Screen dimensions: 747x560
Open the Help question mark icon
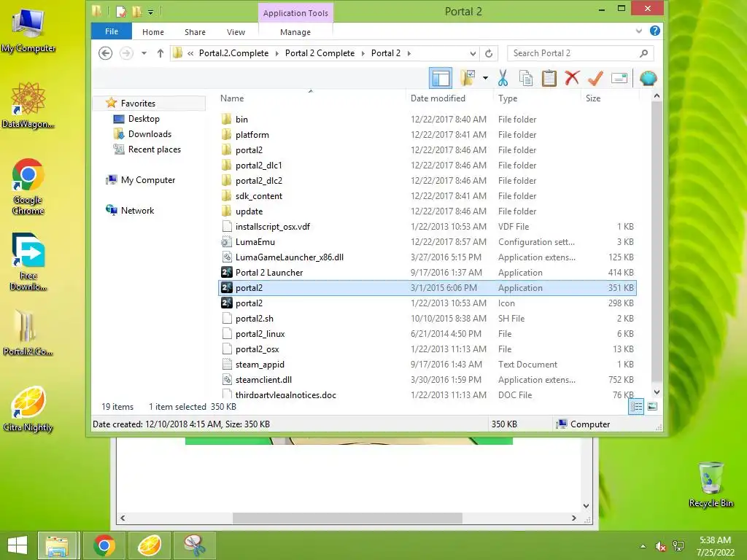(655, 31)
